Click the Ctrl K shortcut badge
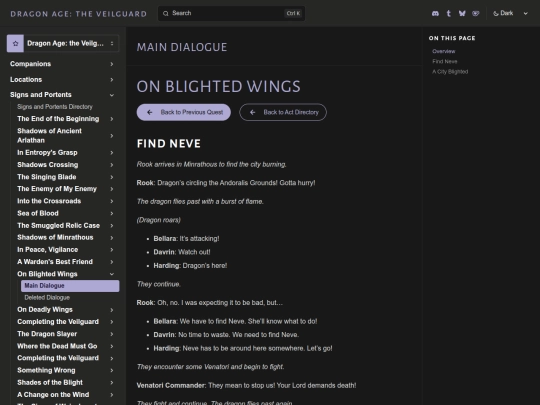 (x=293, y=13)
